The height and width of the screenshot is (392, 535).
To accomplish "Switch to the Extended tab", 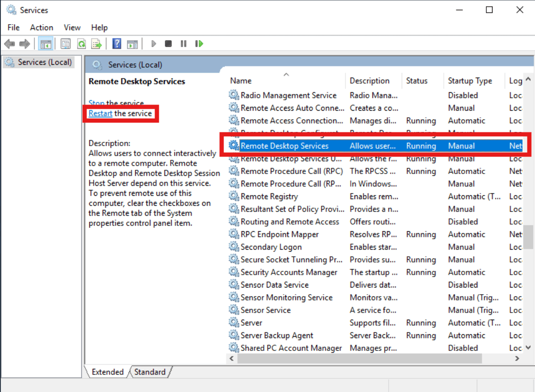I will (x=107, y=372).
